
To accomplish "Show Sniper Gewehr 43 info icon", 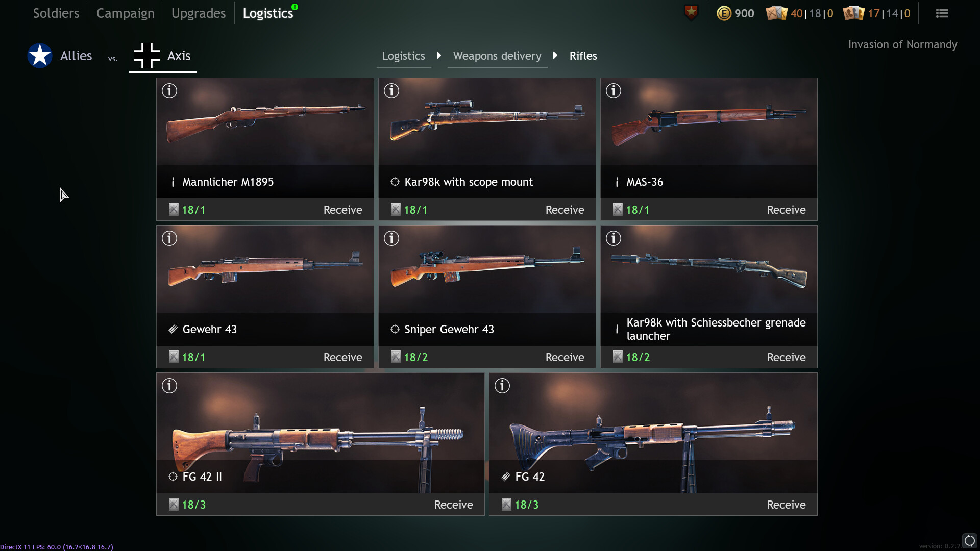I will [x=391, y=238].
